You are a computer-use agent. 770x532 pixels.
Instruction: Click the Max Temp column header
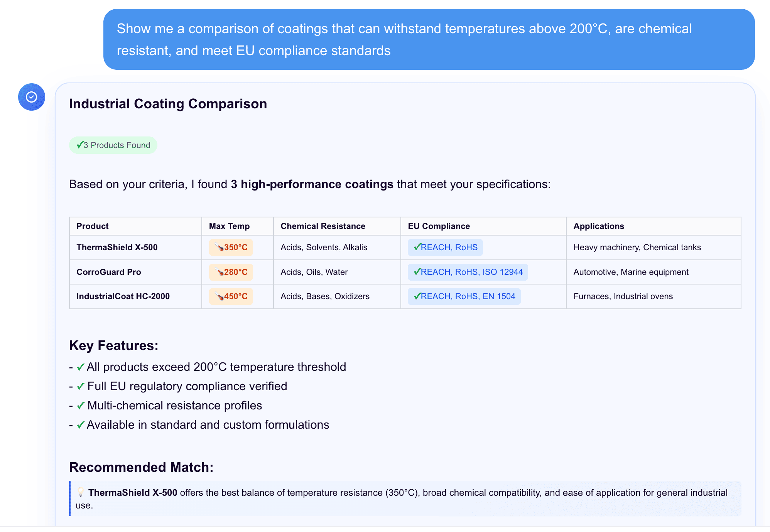coord(229,226)
